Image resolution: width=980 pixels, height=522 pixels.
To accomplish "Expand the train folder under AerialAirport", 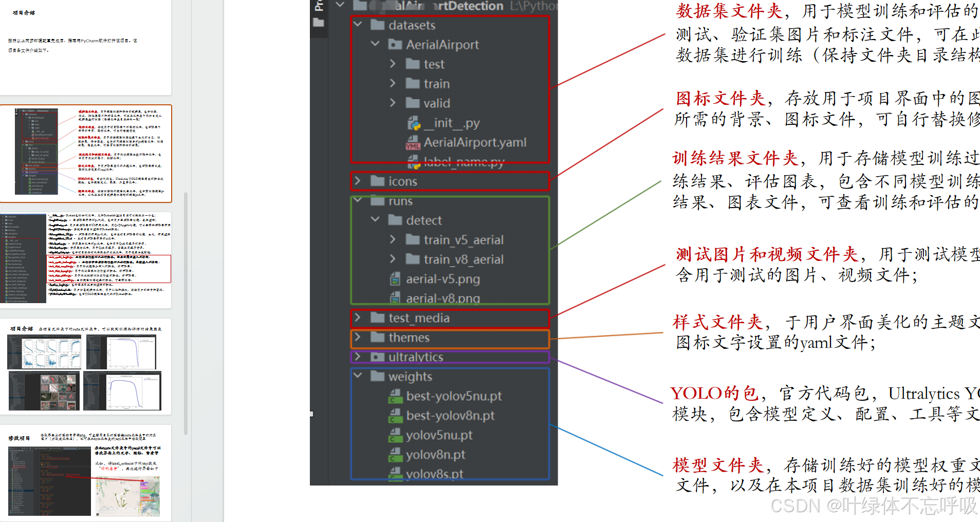I will (393, 83).
